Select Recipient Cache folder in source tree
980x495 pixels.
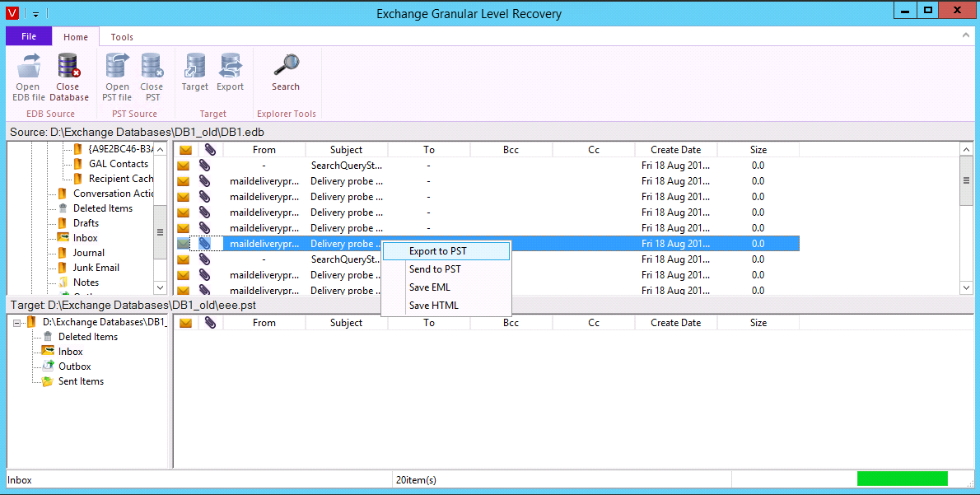pos(120,179)
